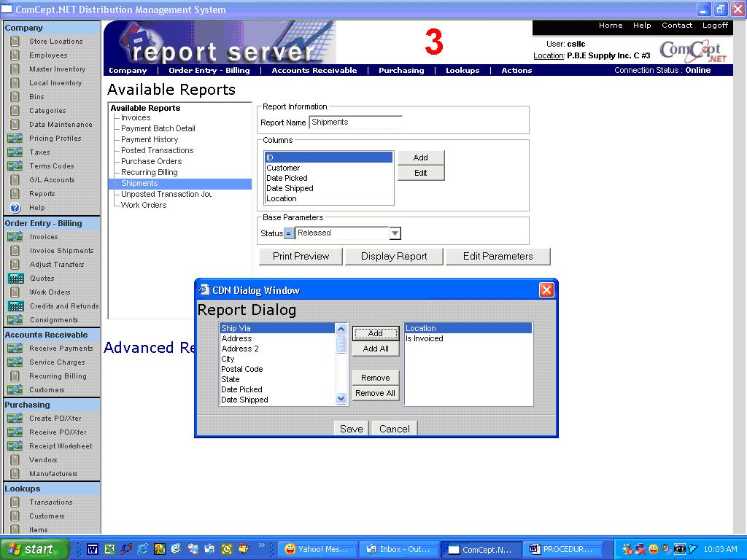Select the Quotes calculator icon

[x=15, y=279]
